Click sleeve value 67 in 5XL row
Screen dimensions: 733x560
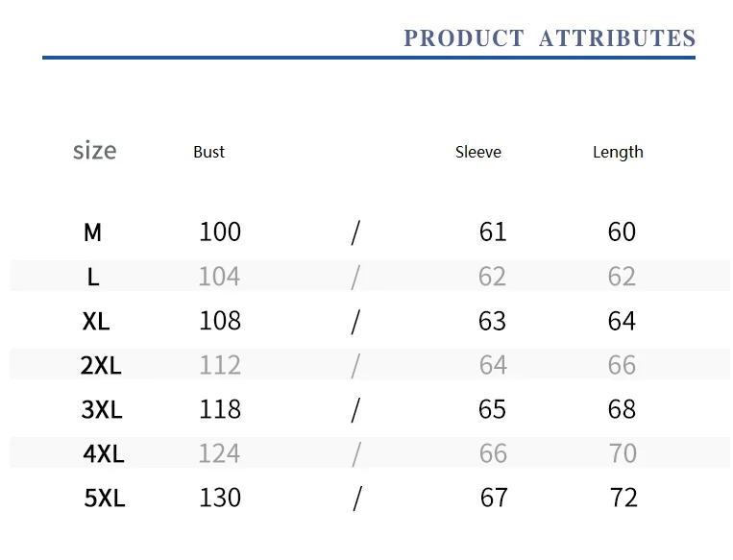pyautogui.click(x=494, y=498)
